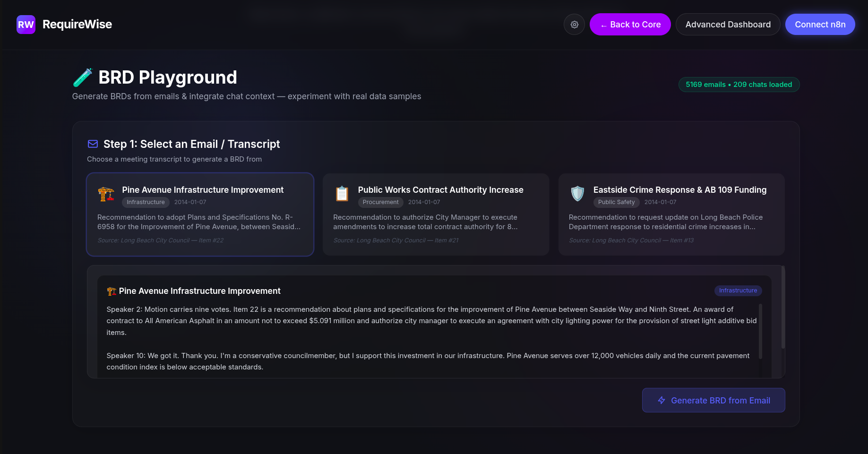
Task: Open the Advanced Dashboard
Action: coord(728,25)
